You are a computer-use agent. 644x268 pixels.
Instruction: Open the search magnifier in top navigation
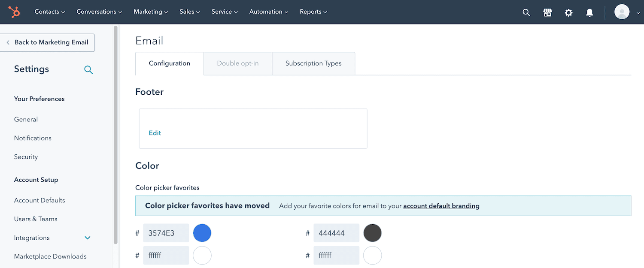526,12
